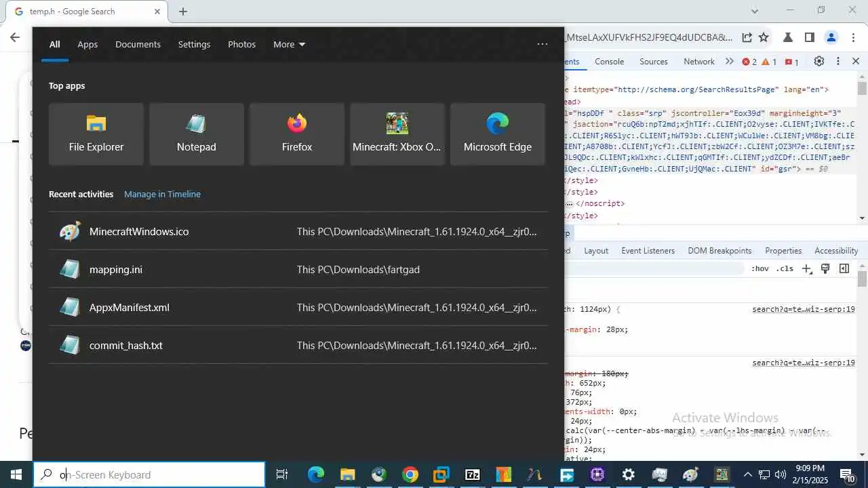Screen dimensions: 868x488
Task: Open the Layout styles sub-tab
Action: (596, 251)
